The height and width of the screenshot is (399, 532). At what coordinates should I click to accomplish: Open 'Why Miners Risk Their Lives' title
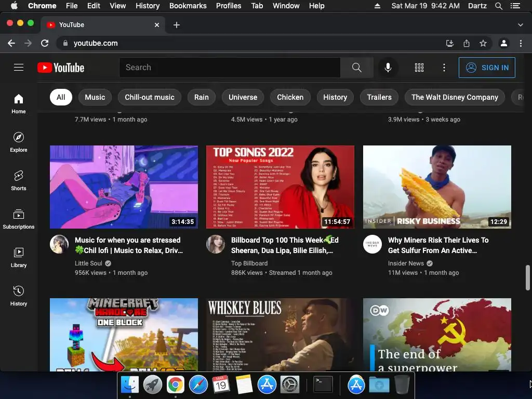point(438,245)
